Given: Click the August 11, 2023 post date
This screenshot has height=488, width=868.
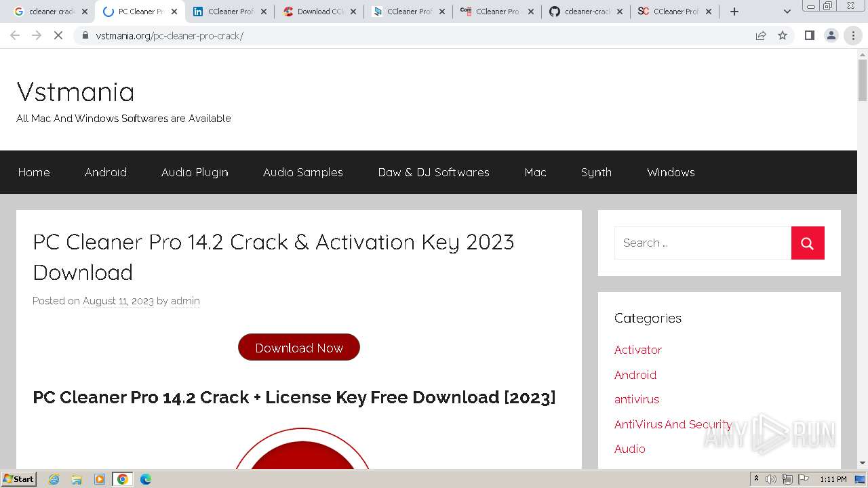Looking at the screenshot, I should [118, 301].
